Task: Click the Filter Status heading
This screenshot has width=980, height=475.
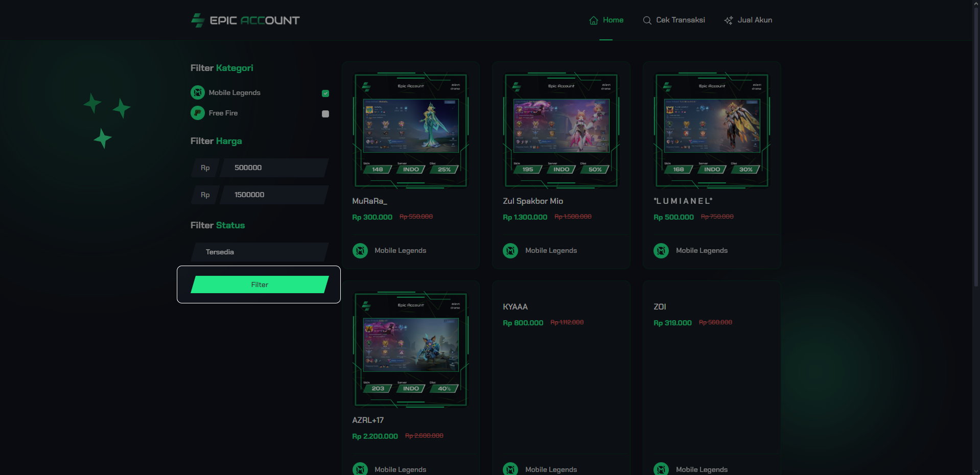Action: click(218, 225)
